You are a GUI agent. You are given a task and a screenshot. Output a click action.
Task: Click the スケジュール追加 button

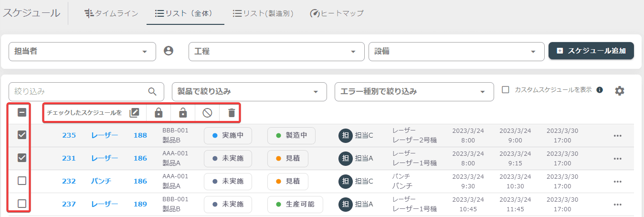(591, 51)
